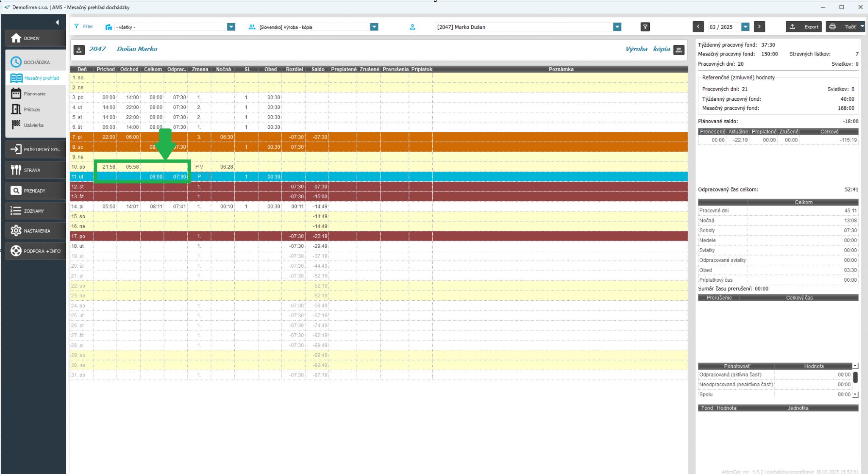
Task: Open the employee Marko Dušan dropdown
Action: coord(617,27)
